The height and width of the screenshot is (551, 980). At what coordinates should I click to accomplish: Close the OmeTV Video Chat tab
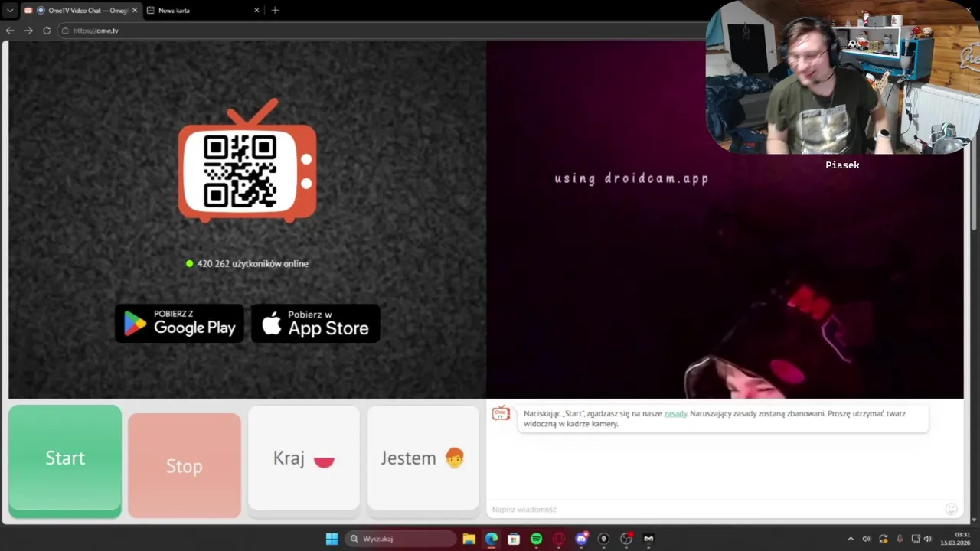(x=135, y=11)
